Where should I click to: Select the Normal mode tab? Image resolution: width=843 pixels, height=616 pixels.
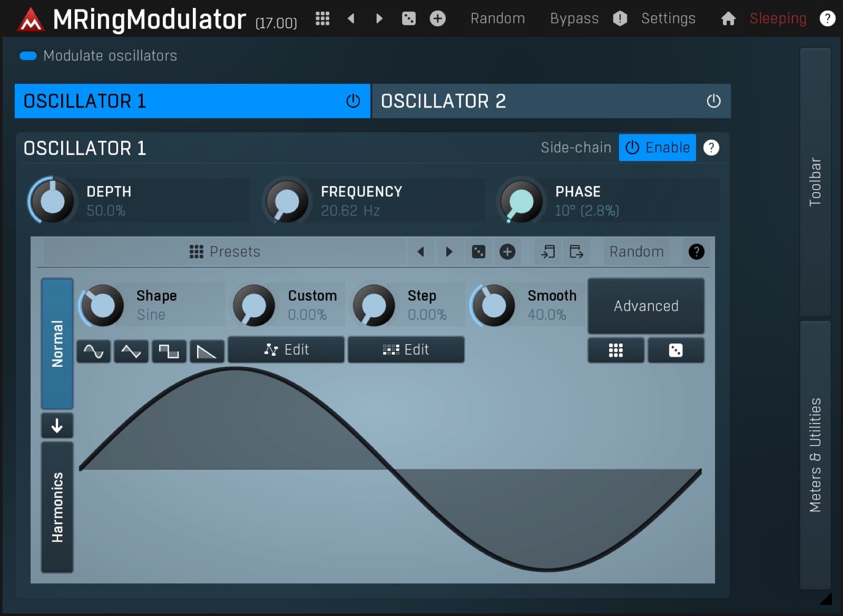57,344
